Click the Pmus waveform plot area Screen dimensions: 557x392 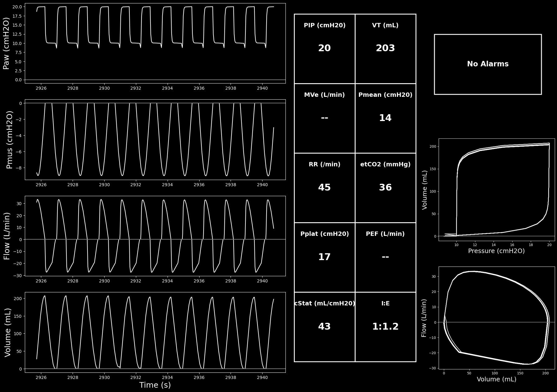(x=155, y=140)
